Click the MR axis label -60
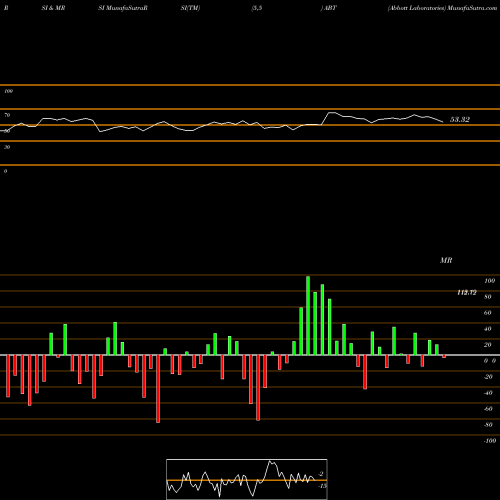This screenshot has height=500, width=500. pyautogui.click(x=488, y=409)
